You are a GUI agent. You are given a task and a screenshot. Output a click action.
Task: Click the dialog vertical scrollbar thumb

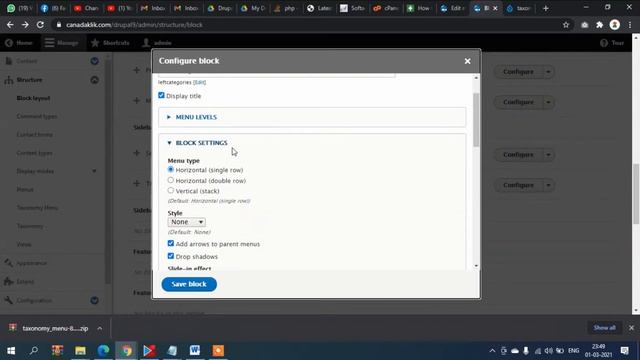[x=476, y=120]
